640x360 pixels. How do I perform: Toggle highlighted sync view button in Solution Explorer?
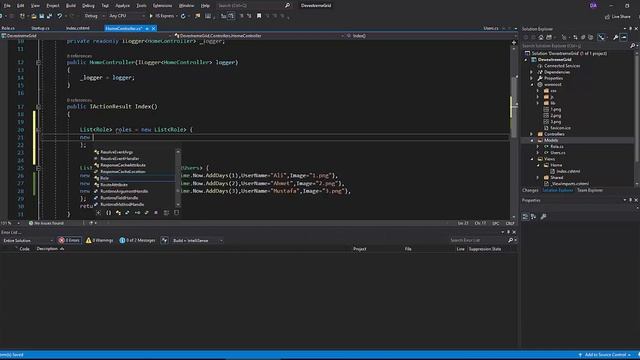coord(601,37)
